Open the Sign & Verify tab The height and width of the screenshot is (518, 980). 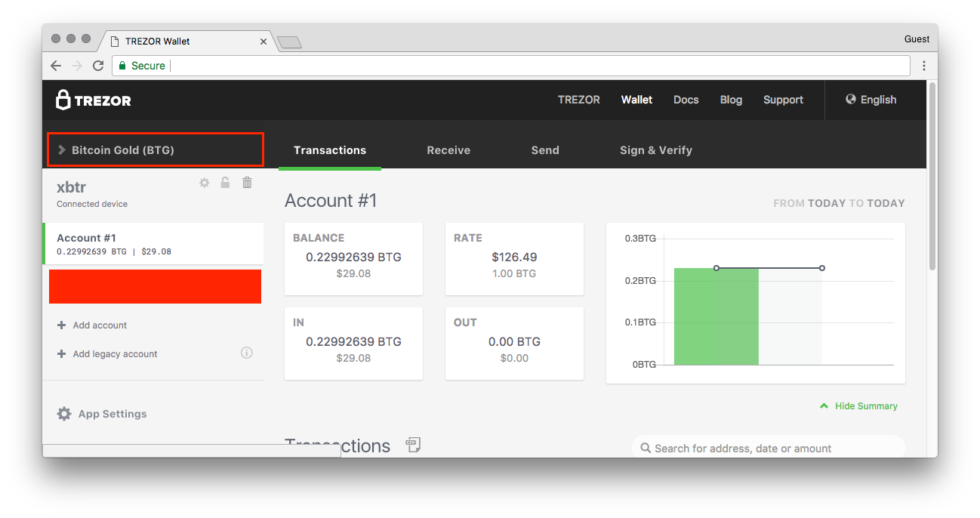click(656, 150)
